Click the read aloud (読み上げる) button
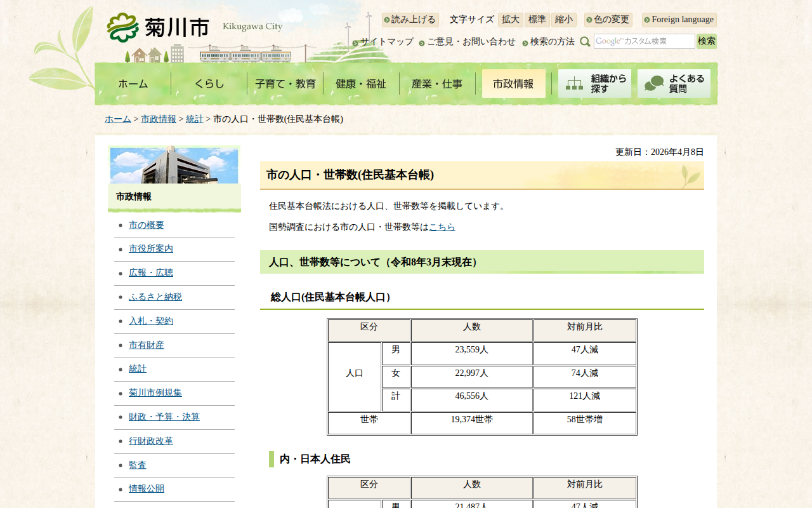The height and width of the screenshot is (508, 812). tap(410, 20)
